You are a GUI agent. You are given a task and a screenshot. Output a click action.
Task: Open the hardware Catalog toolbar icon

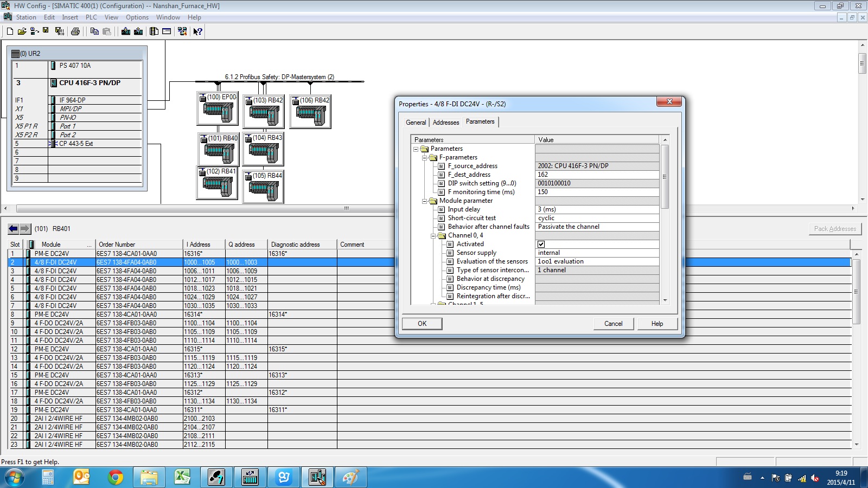[x=167, y=31]
